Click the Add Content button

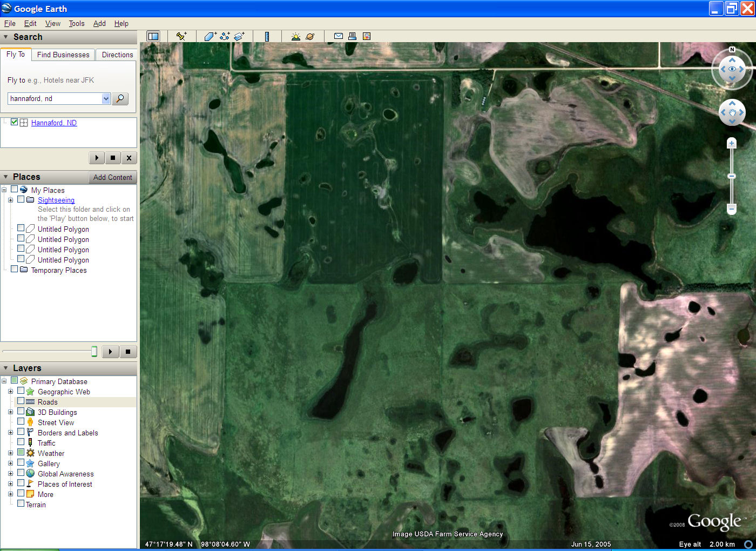click(112, 177)
